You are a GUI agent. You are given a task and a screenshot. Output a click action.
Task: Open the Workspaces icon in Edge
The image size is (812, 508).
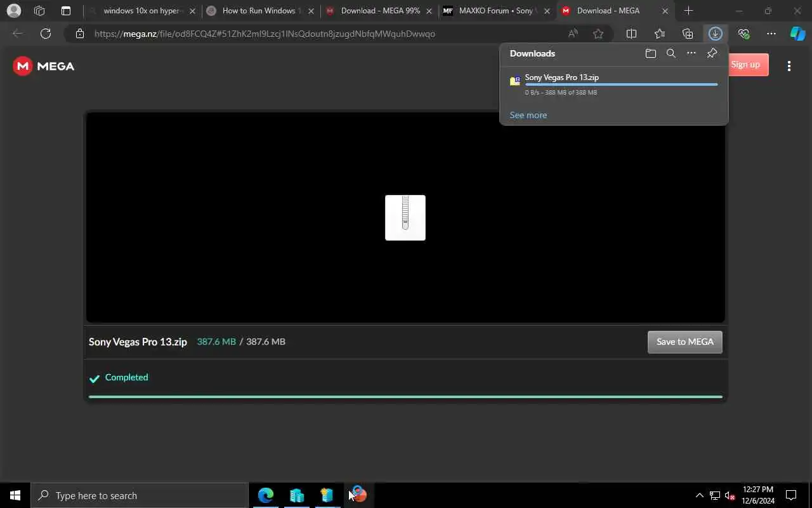[39, 11]
